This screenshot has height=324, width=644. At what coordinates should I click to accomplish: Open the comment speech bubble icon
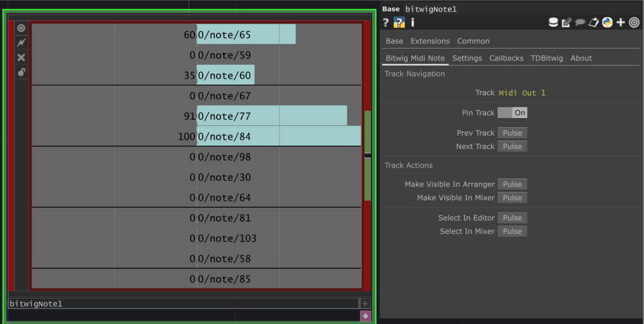pyautogui.click(x=580, y=23)
